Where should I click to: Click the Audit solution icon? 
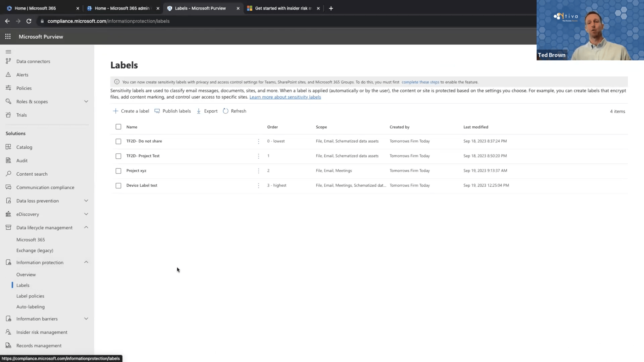coord(8,160)
